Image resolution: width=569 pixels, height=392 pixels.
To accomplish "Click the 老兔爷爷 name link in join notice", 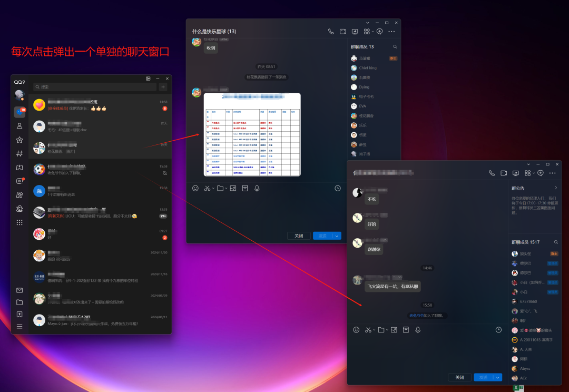I will click(x=416, y=316).
